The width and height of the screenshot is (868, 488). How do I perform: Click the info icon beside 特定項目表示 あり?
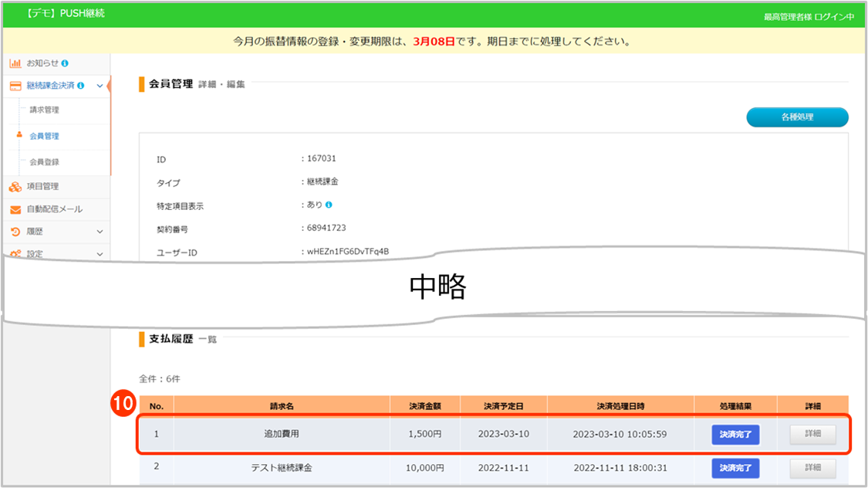329,205
